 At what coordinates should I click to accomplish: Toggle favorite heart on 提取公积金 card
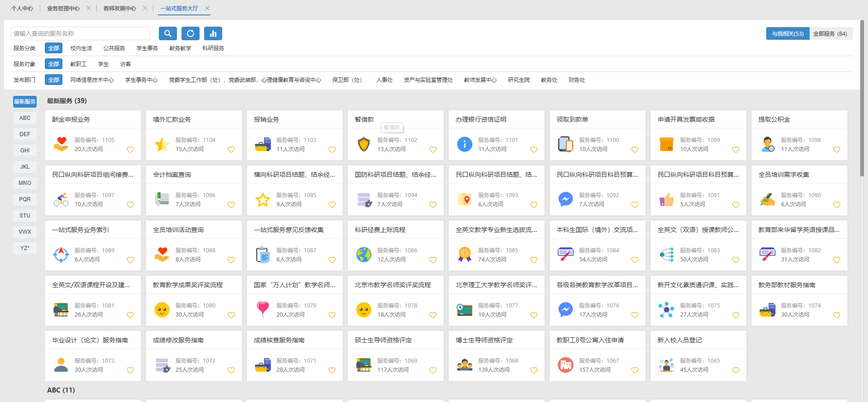836,150
